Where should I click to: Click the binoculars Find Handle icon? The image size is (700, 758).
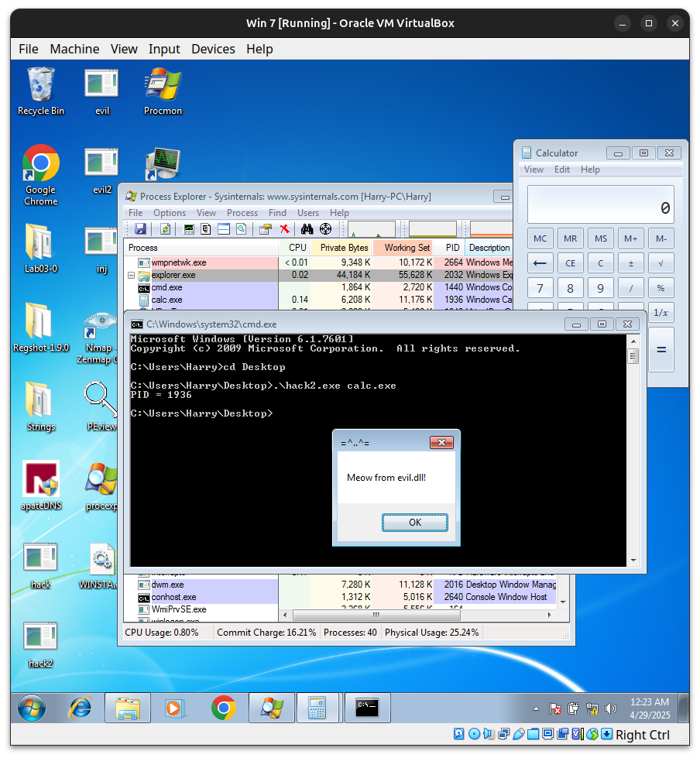307,229
